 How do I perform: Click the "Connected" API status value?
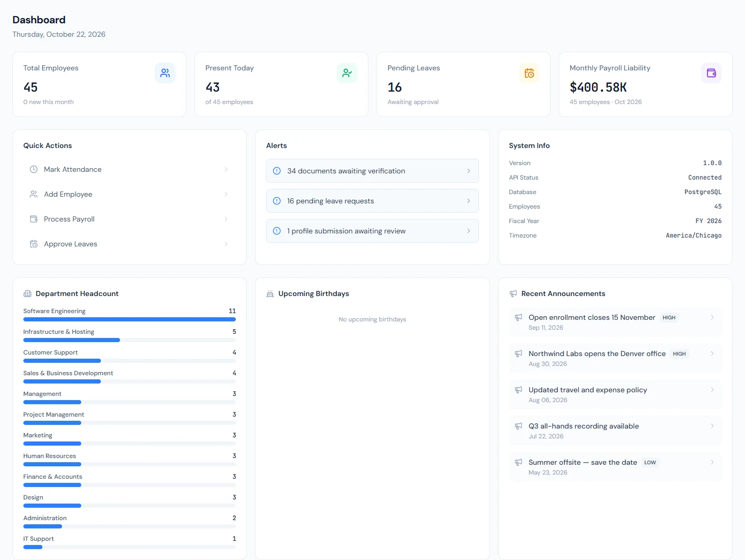pos(705,178)
